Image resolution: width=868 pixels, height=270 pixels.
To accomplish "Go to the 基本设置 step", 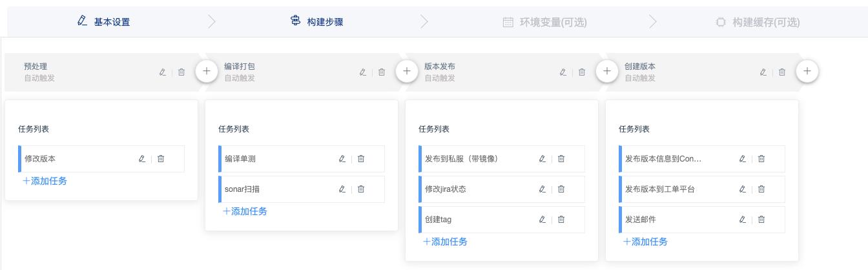I will pyautogui.click(x=103, y=22).
